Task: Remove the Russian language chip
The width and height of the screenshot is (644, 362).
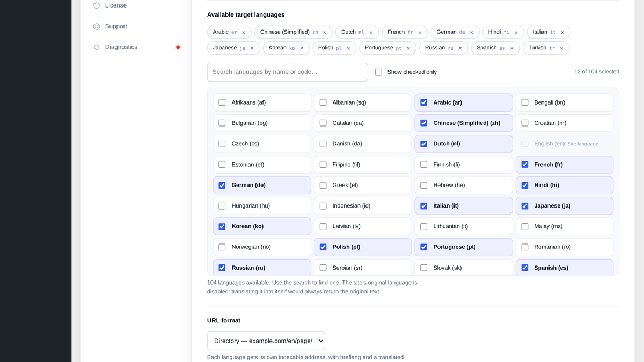Action: click(460, 48)
